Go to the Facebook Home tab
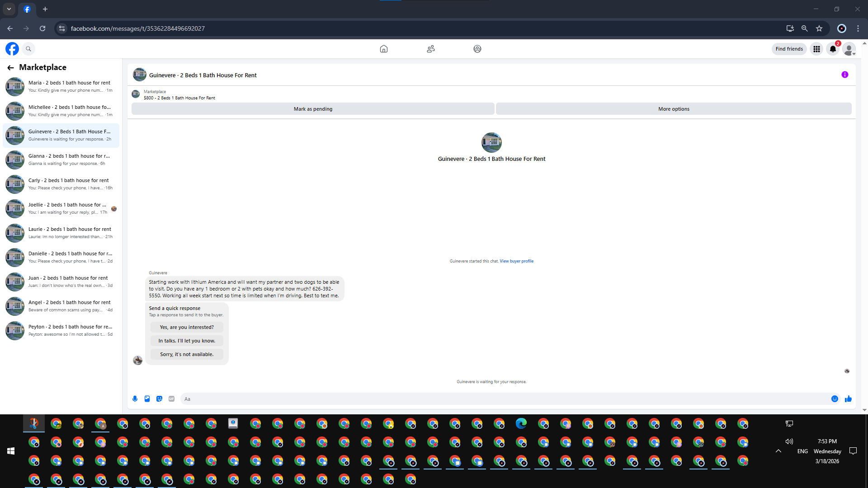The image size is (868, 488). 383,49
